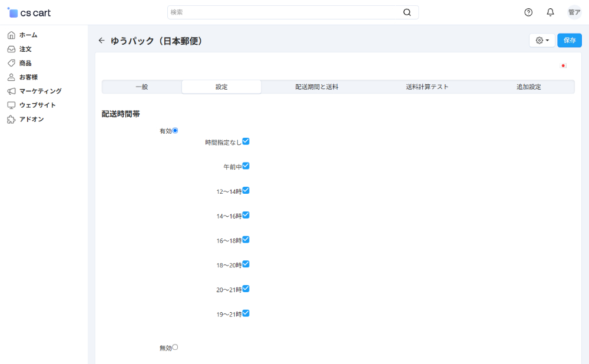Image resolution: width=589 pixels, height=364 pixels.
Task: Select the 有効 radio button
Action: pos(175,131)
